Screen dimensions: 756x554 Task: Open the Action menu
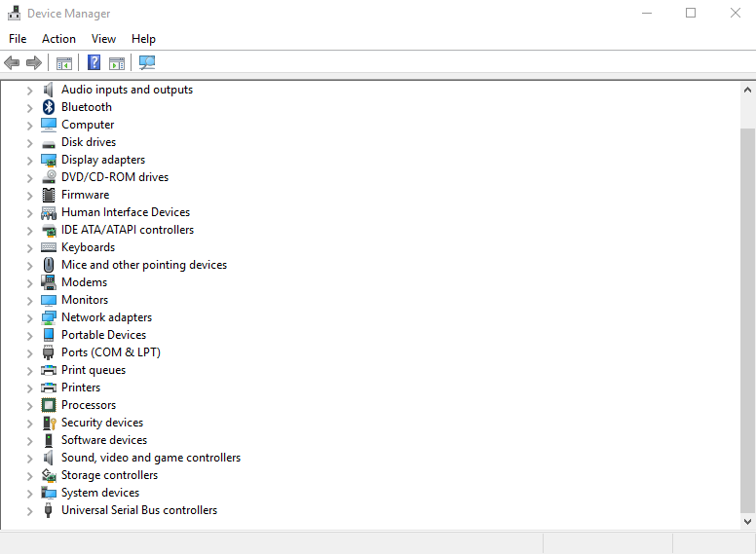pyautogui.click(x=58, y=39)
